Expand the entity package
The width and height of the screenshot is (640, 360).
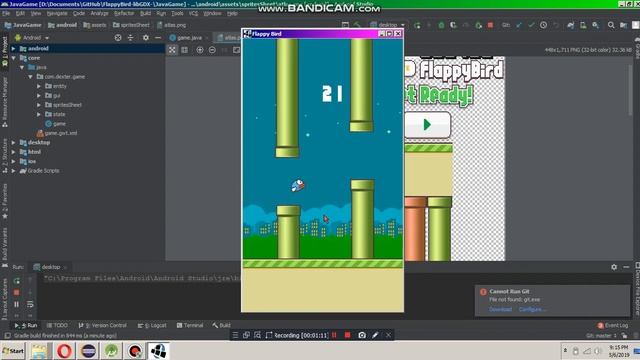coord(39,86)
